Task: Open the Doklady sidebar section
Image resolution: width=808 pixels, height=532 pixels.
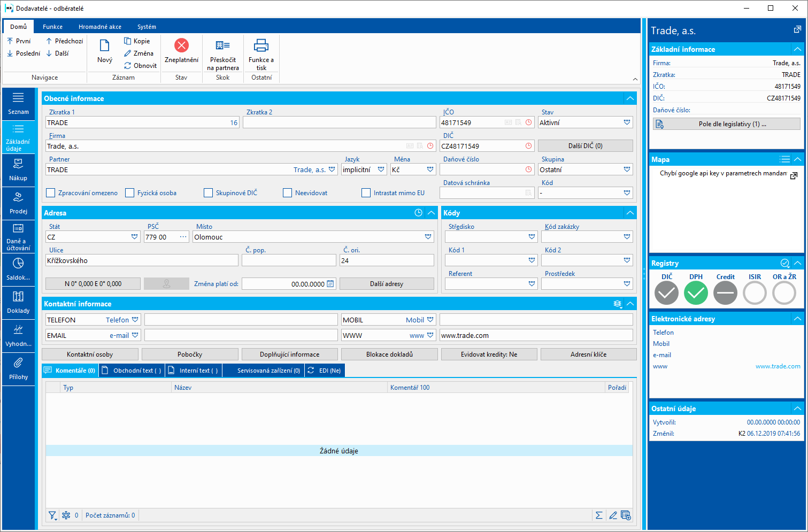Action: pyautogui.click(x=18, y=302)
